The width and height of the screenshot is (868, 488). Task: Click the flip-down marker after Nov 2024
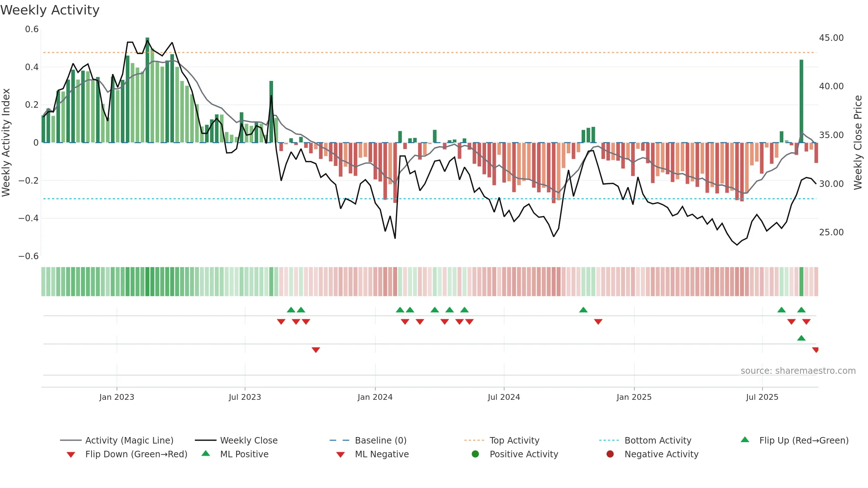click(x=598, y=322)
